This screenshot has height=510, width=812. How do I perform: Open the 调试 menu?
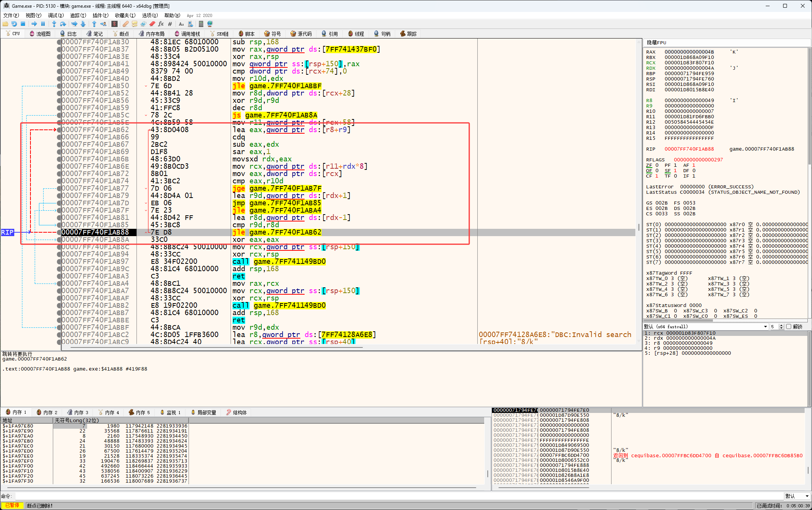[x=56, y=15]
